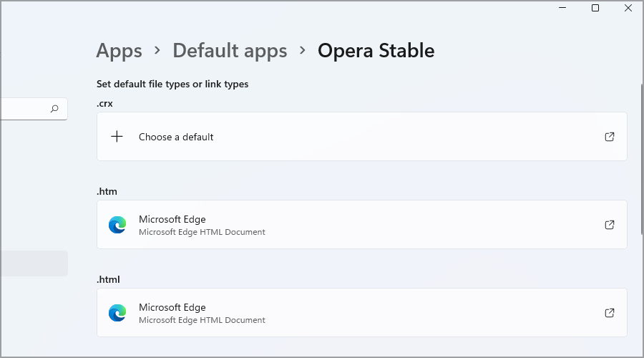The image size is (644, 358).
Task: Click the .html file type label
Action: 109,279
